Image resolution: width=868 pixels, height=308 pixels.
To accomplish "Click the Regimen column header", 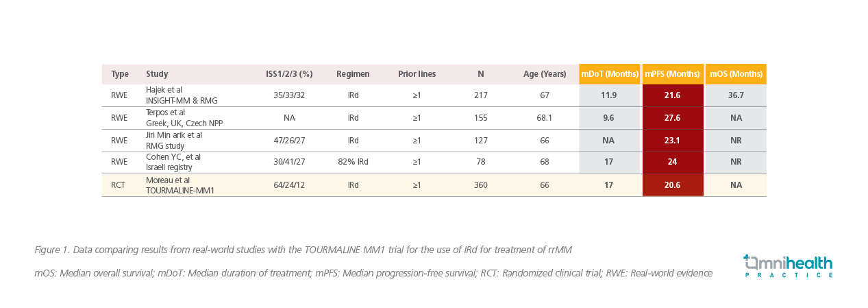I will point(353,74).
